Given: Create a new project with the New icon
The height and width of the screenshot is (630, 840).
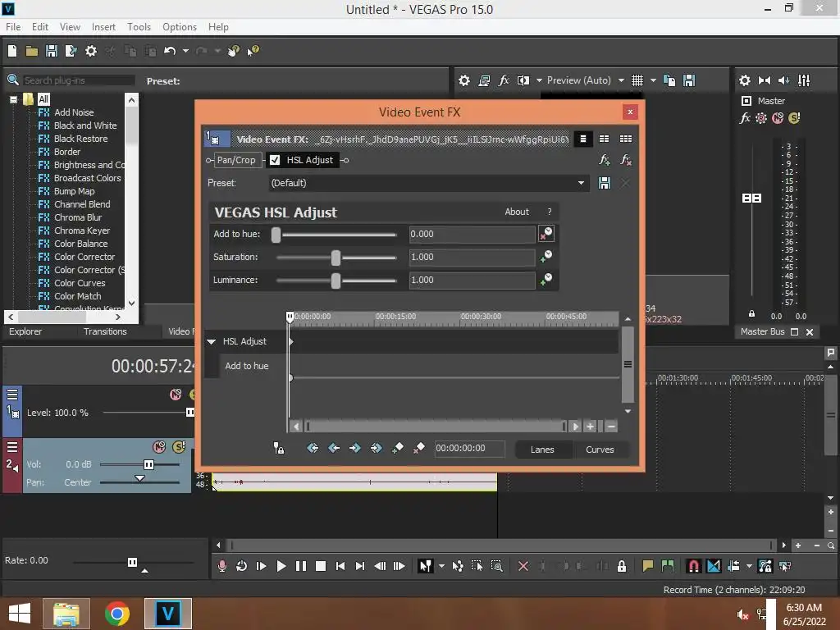Looking at the screenshot, I should coord(12,51).
